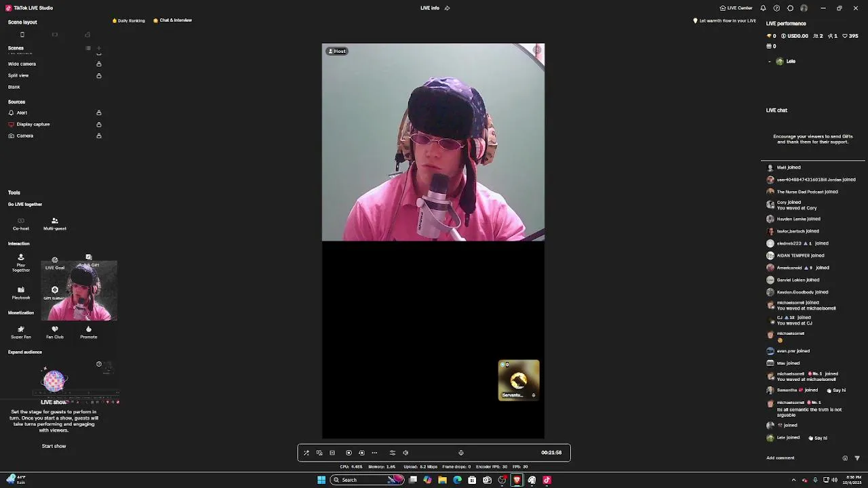
Task: Toggle lock on Split view scene
Action: (x=99, y=76)
